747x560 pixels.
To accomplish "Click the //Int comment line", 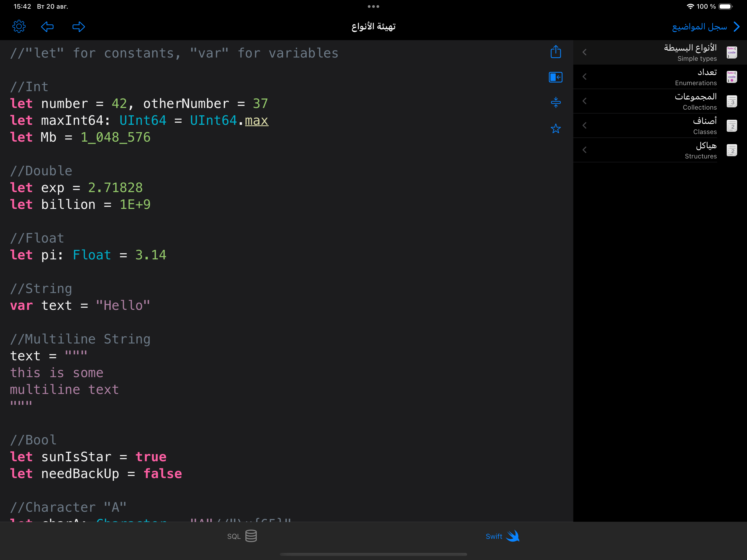I will pyautogui.click(x=29, y=87).
